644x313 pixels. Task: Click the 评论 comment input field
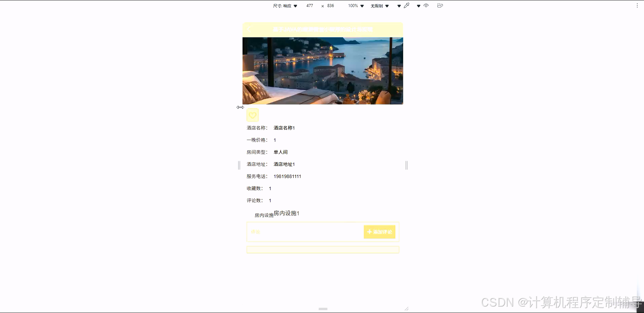[x=296, y=232]
